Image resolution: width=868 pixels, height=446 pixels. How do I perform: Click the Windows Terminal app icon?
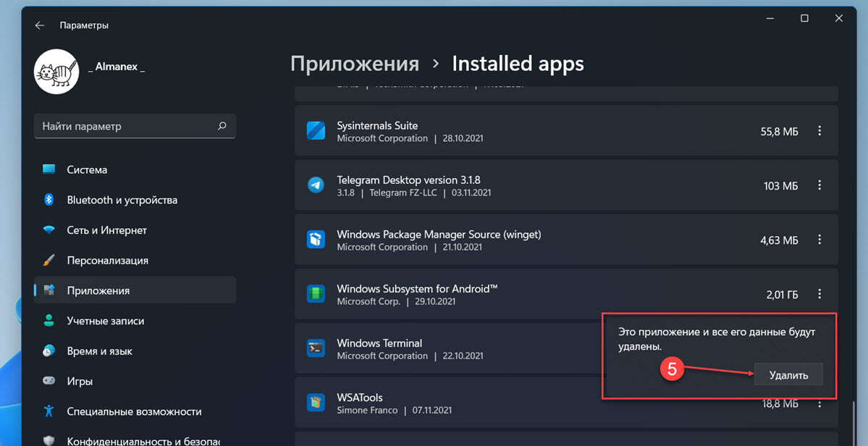pyautogui.click(x=316, y=348)
